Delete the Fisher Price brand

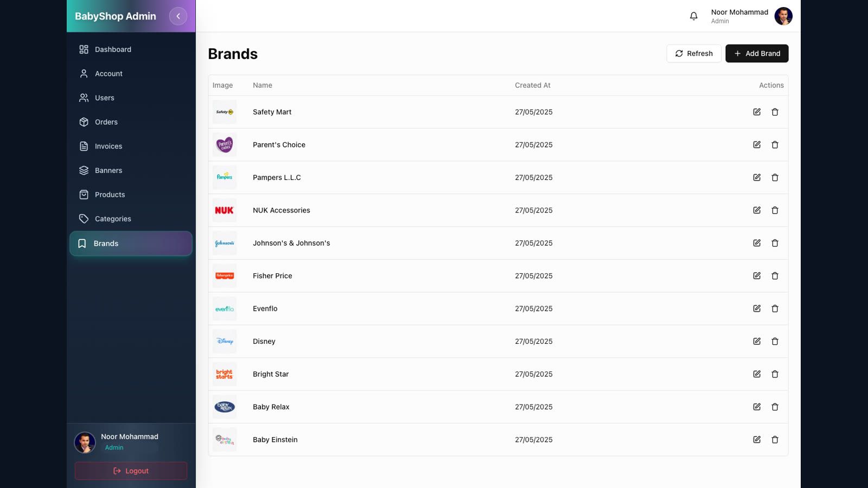[775, 275]
